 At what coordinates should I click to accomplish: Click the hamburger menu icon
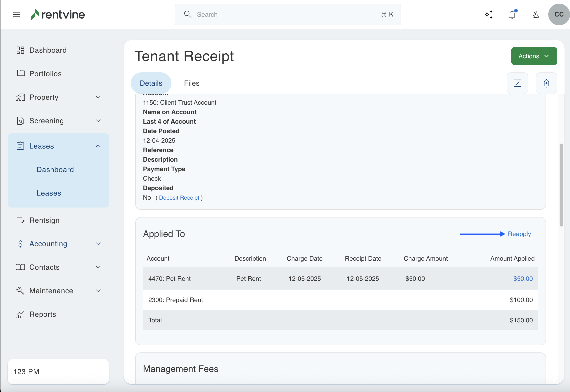point(17,14)
